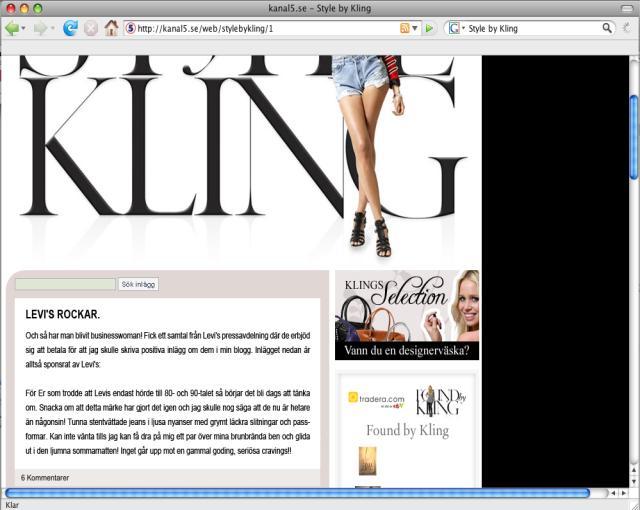640x510 pixels.
Task: Click the stop loading icon
Action: click(91, 28)
